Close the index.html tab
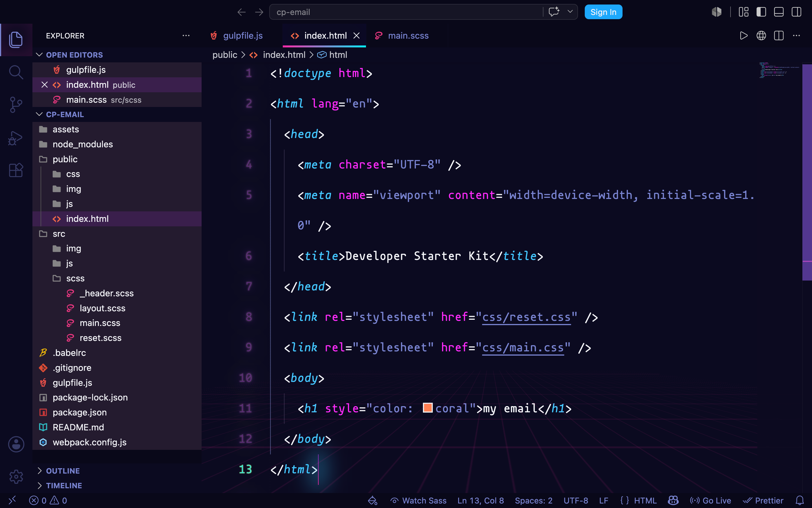Image resolution: width=812 pixels, height=508 pixels. pos(357,36)
